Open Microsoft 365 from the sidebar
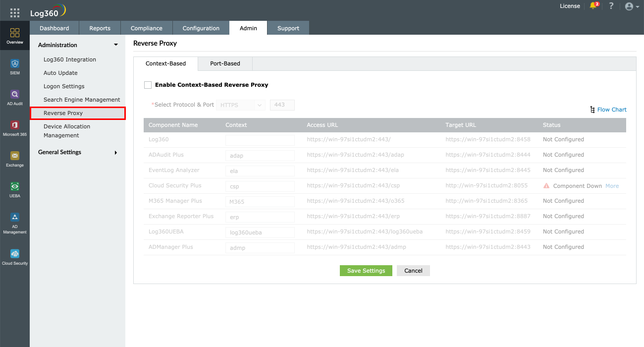The width and height of the screenshot is (644, 347). tap(15, 128)
